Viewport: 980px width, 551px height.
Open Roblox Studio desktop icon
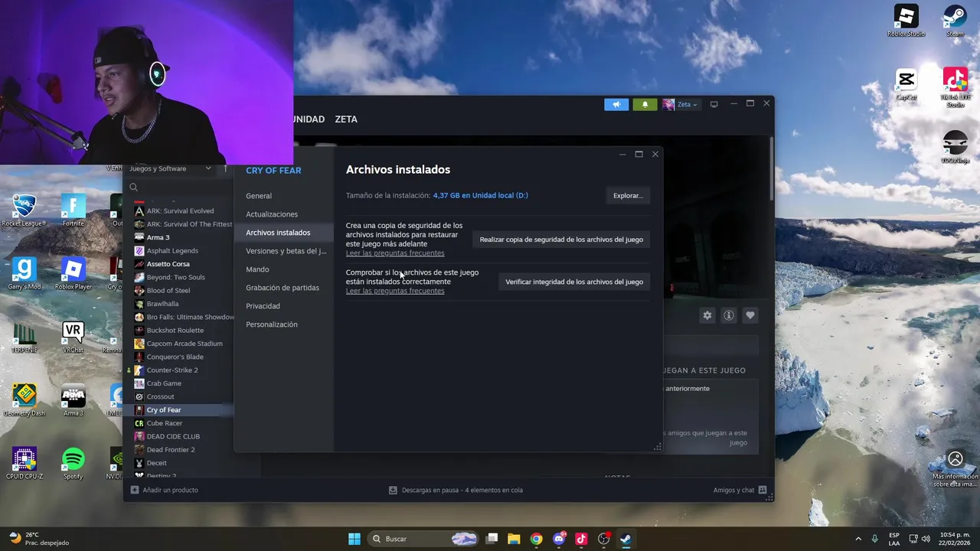[906, 21]
